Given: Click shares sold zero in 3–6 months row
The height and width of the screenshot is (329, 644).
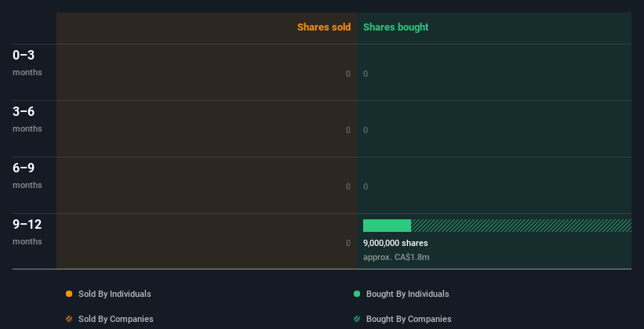Looking at the screenshot, I should 348,131.
